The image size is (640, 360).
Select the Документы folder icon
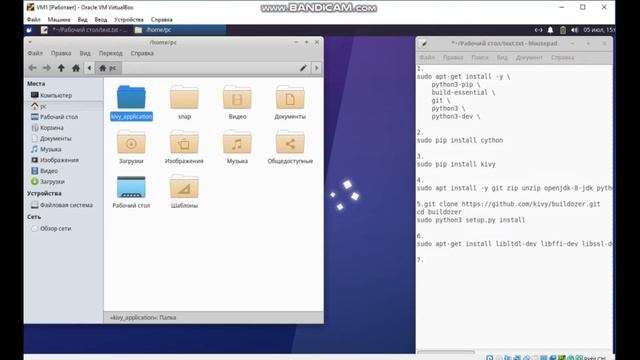[290, 98]
